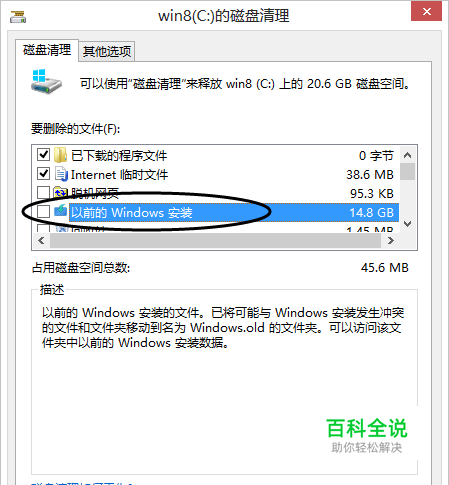Image resolution: width=449 pixels, height=485 pixels.
Task: Select the Internet 临时文件 document icon
Action: (x=61, y=174)
